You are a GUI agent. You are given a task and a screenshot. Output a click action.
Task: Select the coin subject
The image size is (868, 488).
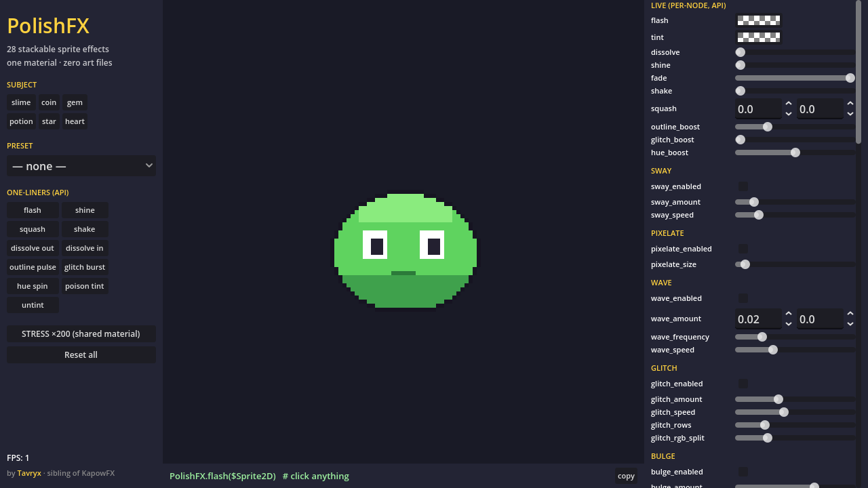point(49,102)
